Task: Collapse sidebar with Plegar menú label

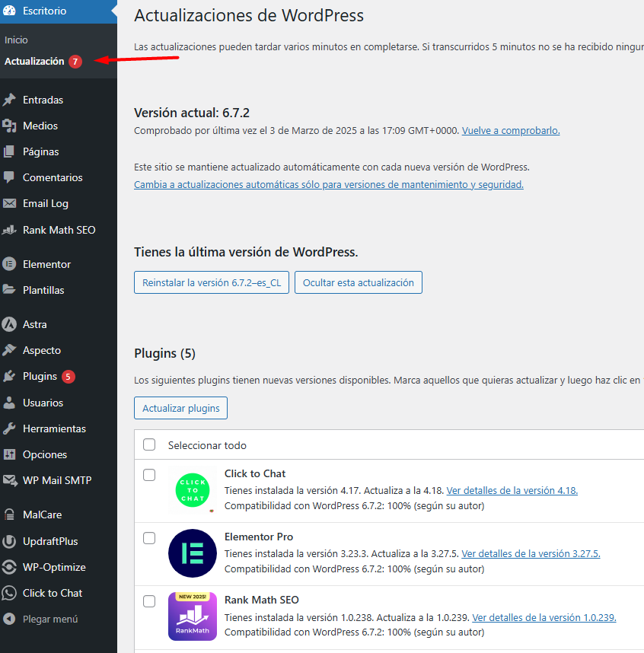Action: click(50, 620)
